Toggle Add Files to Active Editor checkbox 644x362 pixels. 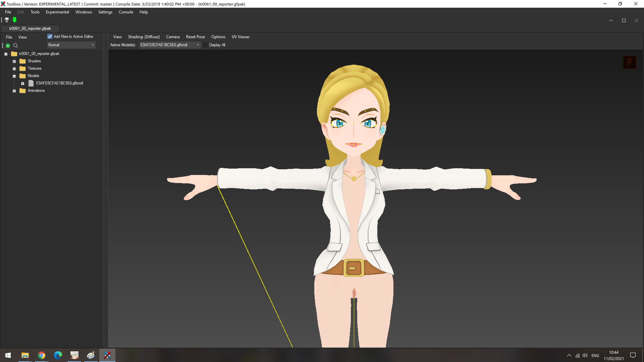(50, 37)
